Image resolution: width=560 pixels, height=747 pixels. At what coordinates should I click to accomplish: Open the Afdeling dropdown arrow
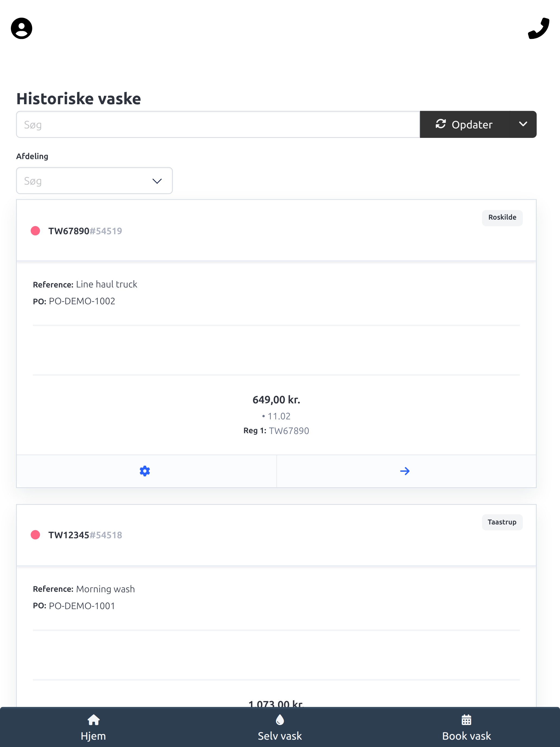pyautogui.click(x=157, y=181)
